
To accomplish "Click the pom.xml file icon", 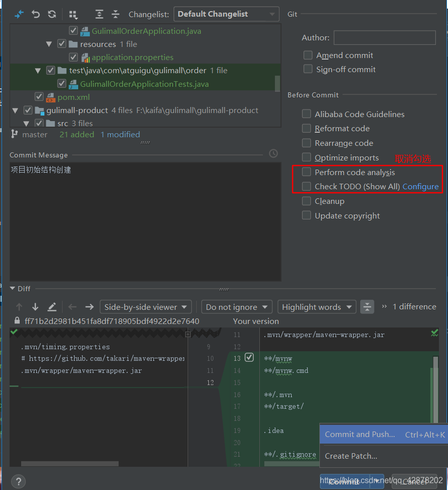I will 50,97.
